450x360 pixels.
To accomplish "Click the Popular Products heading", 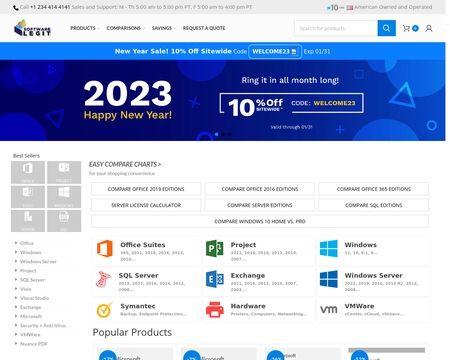I will [x=132, y=332].
